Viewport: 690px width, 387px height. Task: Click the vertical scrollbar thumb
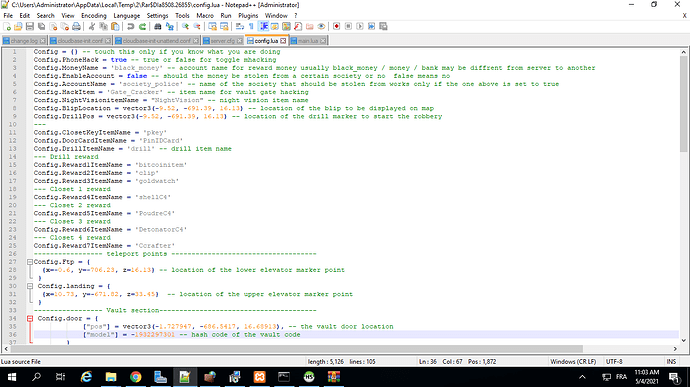pyautogui.click(x=683, y=104)
